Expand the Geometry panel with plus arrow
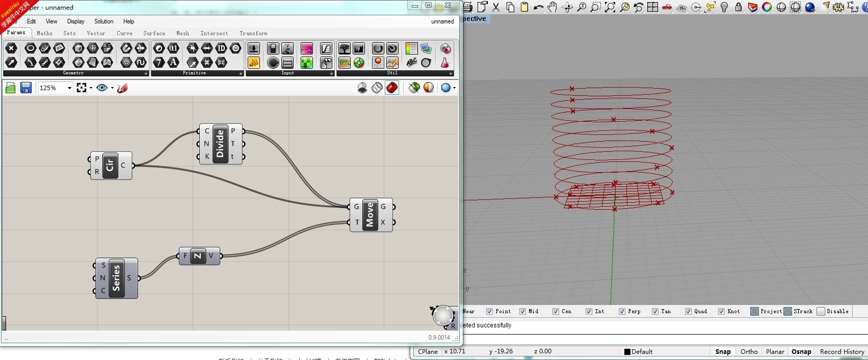 tap(146, 73)
